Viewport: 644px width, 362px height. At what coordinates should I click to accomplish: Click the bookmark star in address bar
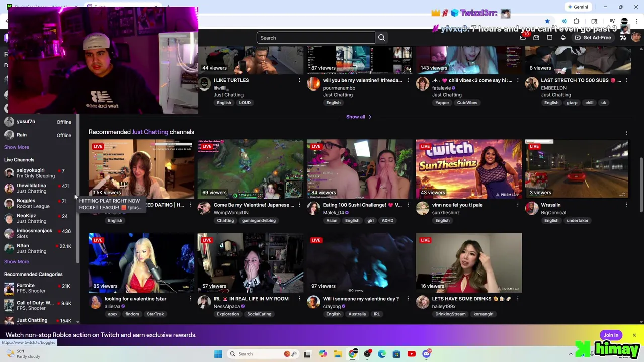[547, 21]
